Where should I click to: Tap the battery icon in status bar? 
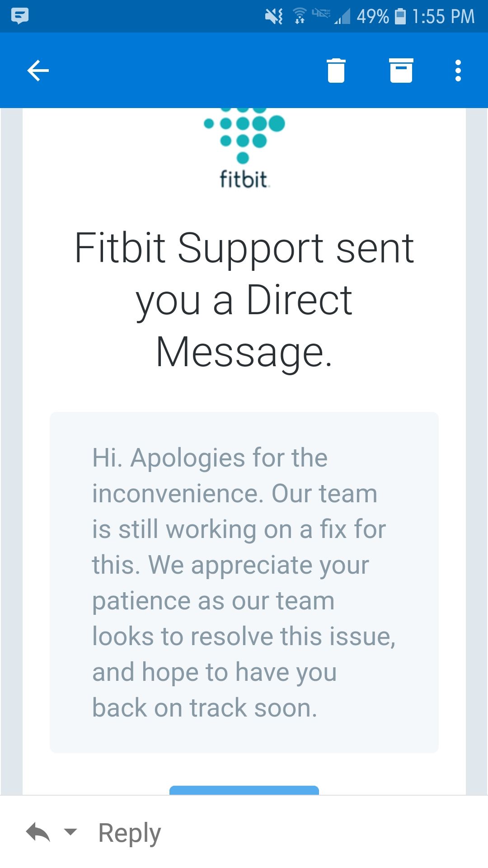coord(400,17)
